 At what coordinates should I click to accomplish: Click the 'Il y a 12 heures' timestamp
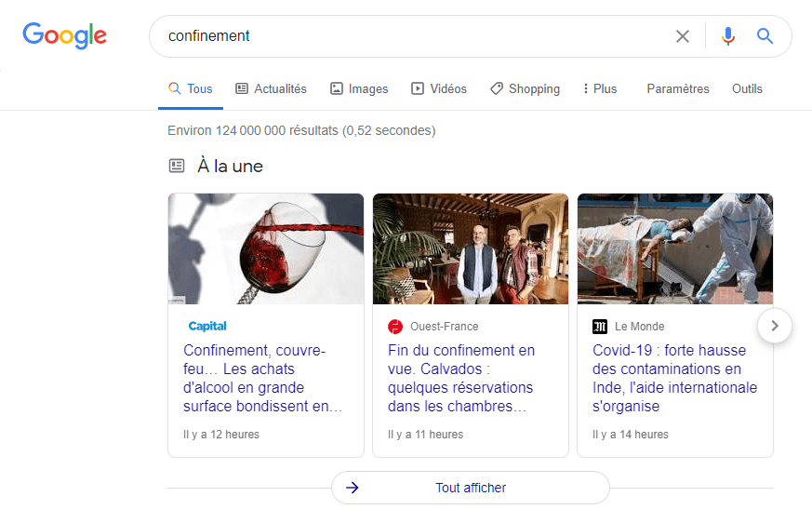click(221, 435)
